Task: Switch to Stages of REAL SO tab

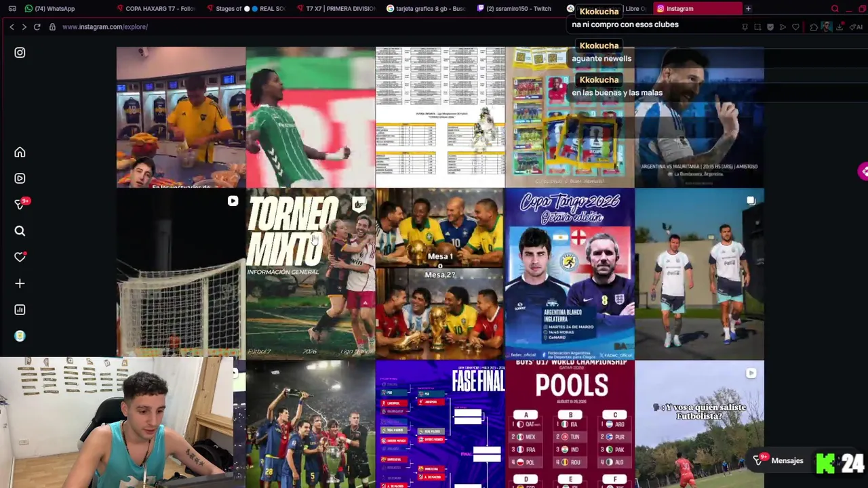Action: click(x=245, y=9)
